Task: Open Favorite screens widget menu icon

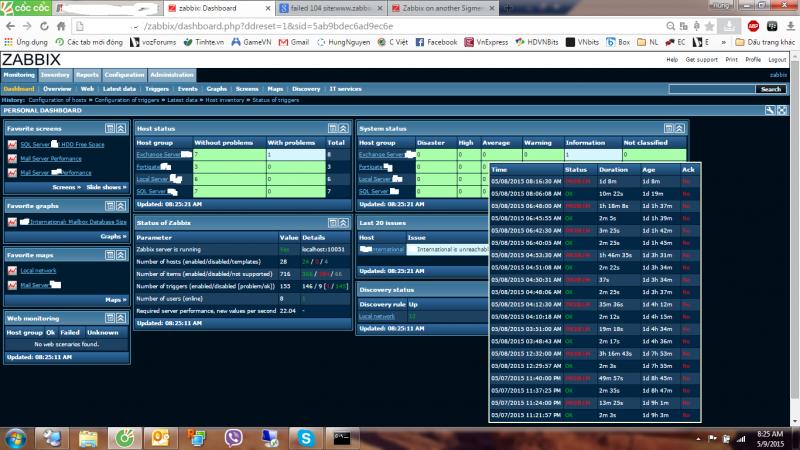Action: (110, 129)
